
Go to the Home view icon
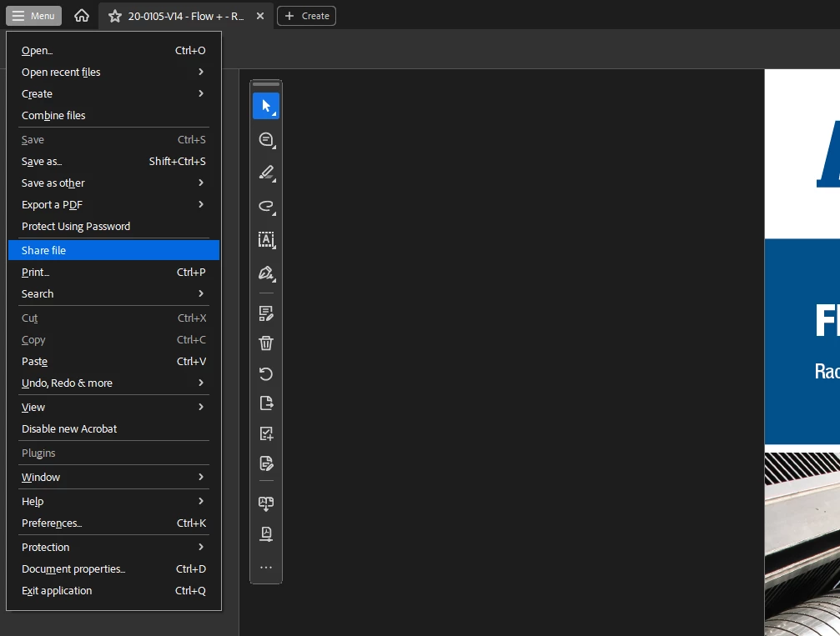(82, 16)
